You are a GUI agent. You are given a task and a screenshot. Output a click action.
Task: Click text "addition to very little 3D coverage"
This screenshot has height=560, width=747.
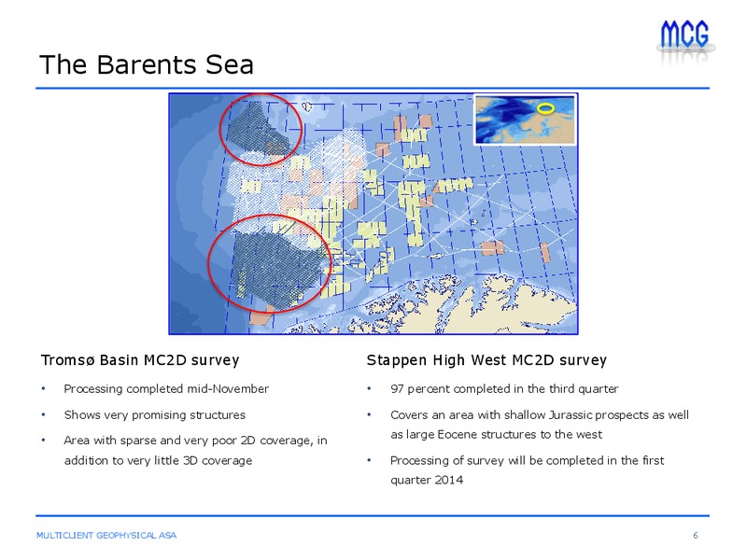[158, 460]
